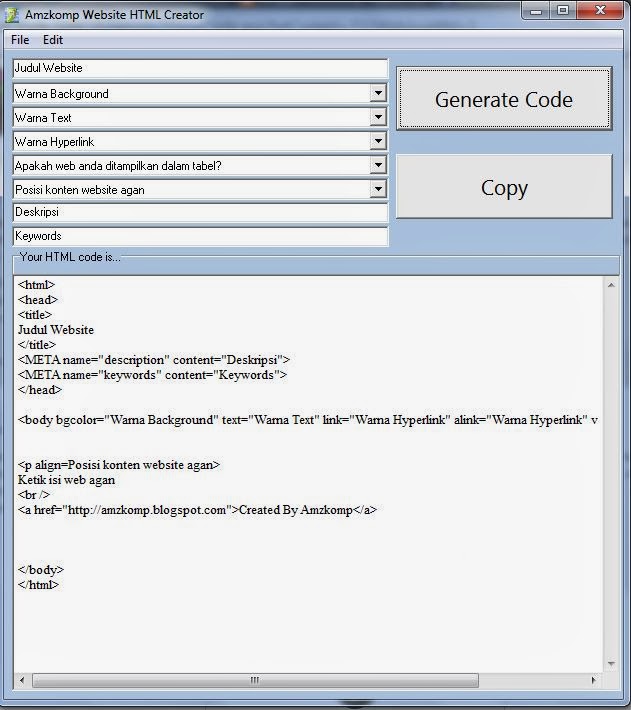
Task: Open the Posisi konten website dropdown arrow
Action: click(378, 189)
